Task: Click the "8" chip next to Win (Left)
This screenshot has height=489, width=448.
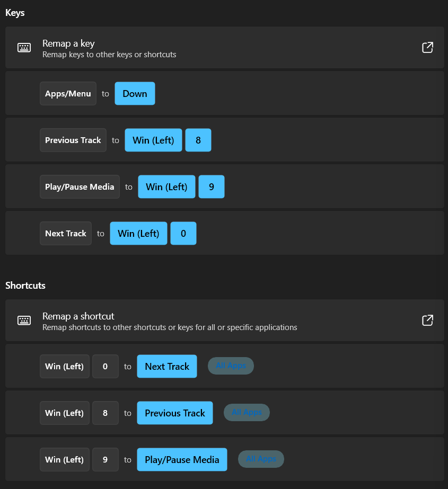Action: point(198,140)
